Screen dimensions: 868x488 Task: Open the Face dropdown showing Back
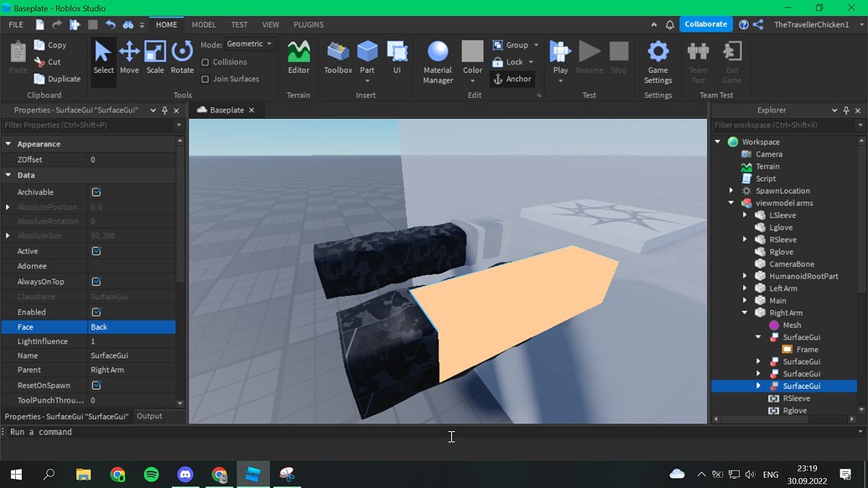coord(131,326)
